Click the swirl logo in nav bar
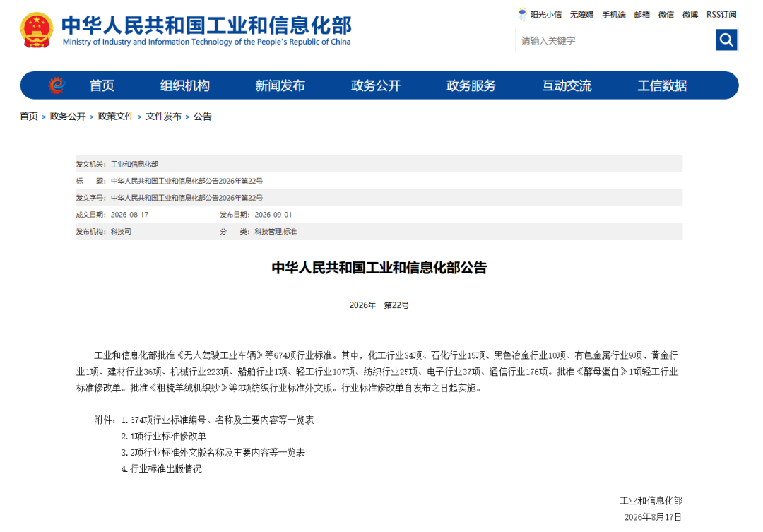The image size is (763, 532). tap(57, 85)
